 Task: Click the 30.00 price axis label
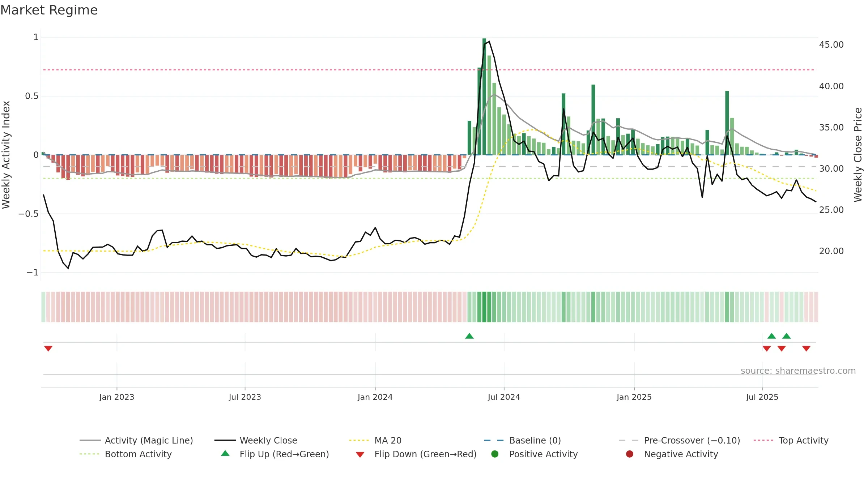coord(831,169)
